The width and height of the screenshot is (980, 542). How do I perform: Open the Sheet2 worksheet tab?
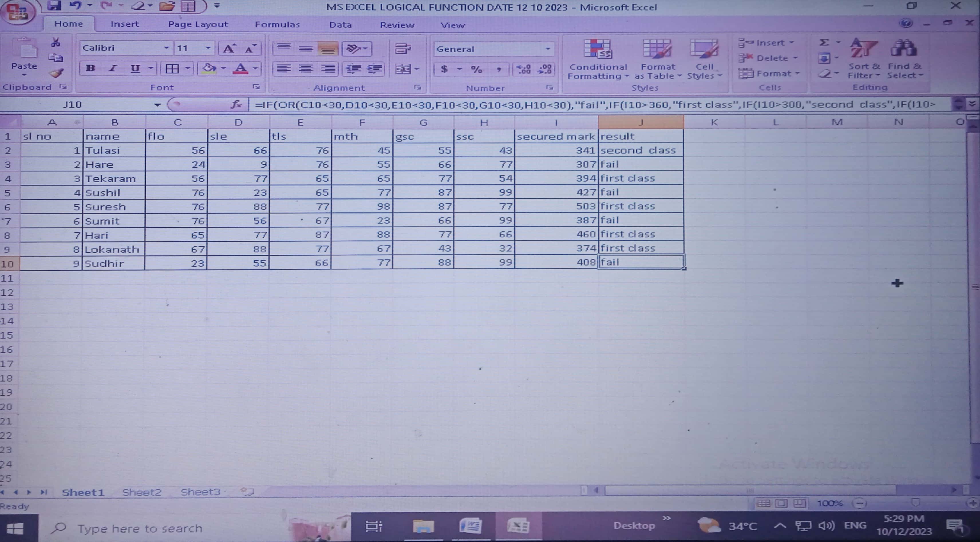point(141,492)
